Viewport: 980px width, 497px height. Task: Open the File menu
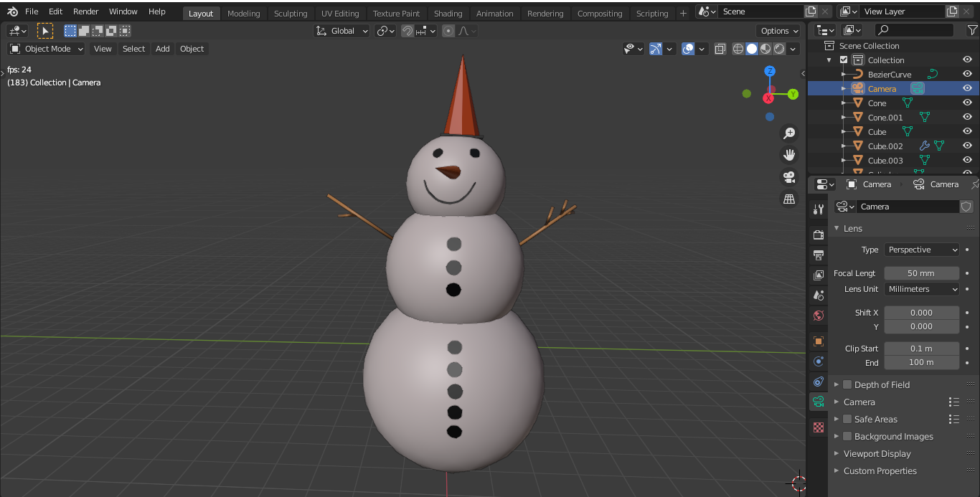click(x=32, y=11)
